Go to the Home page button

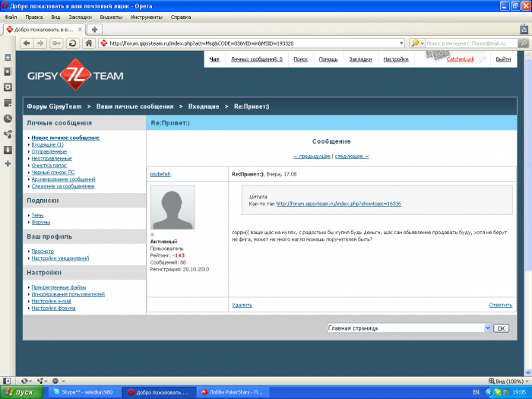tap(89, 43)
